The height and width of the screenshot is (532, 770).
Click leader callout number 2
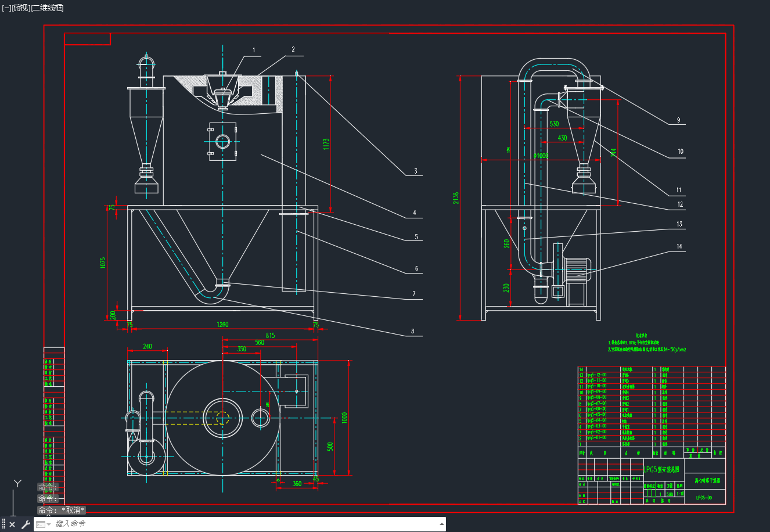tap(293, 49)
